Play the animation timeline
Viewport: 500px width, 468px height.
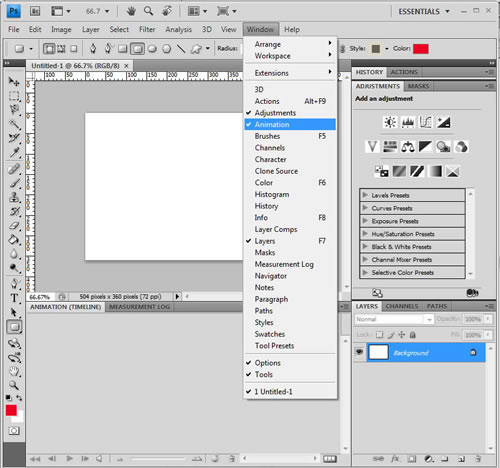[x=69, y=459]
